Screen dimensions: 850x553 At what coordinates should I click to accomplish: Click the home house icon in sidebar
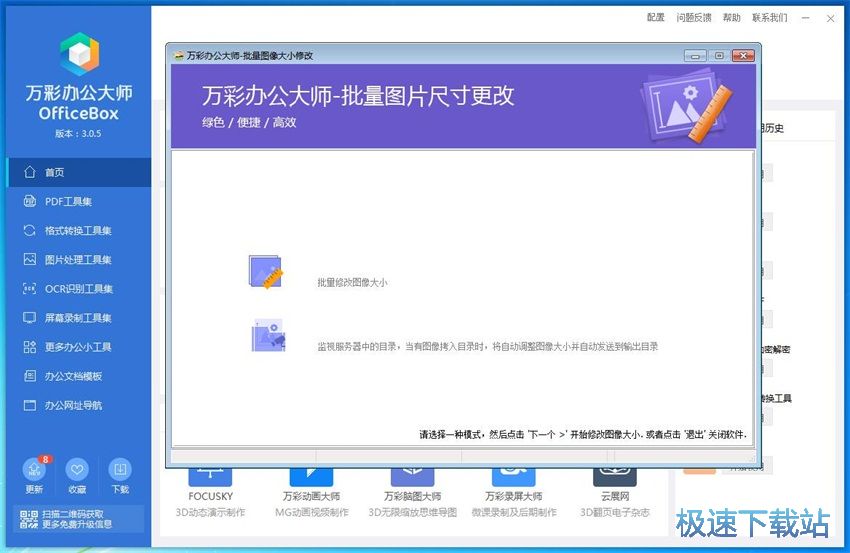(x=30, y=172)
